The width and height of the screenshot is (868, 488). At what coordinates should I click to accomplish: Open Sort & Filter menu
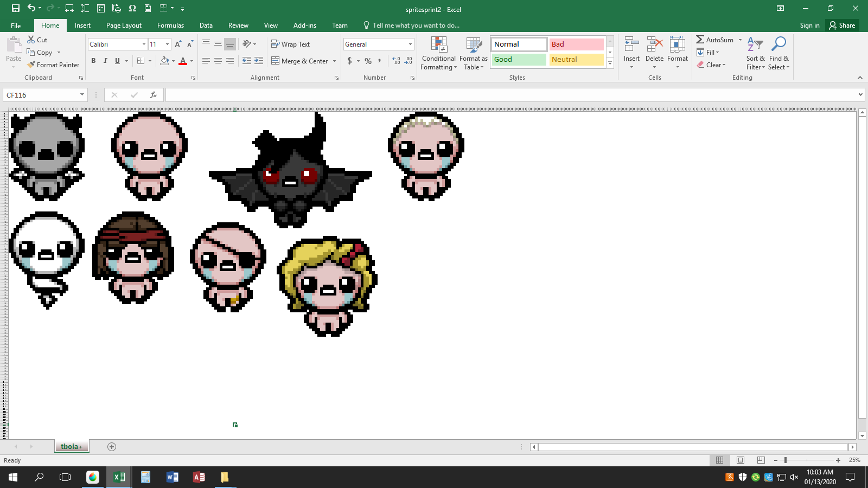(x=755, y=53)
